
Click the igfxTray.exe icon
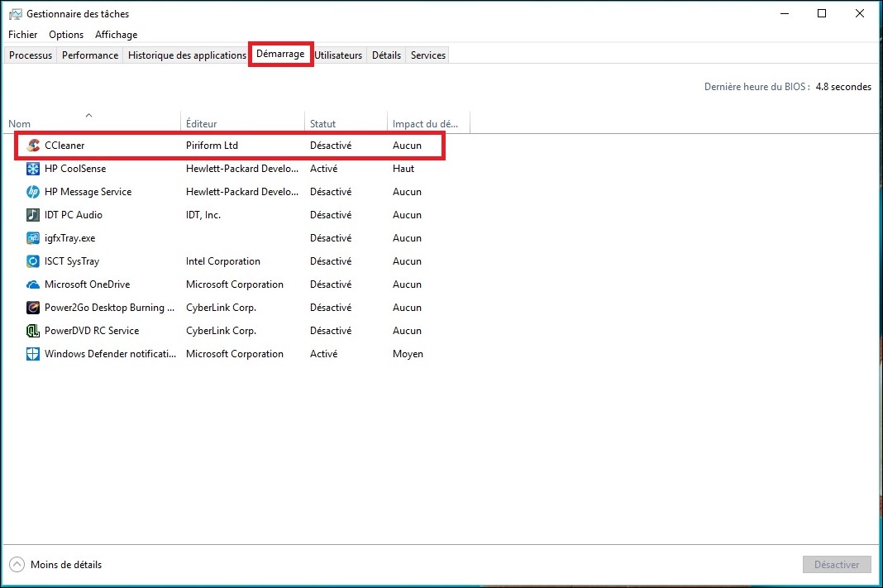pos(33,237)
